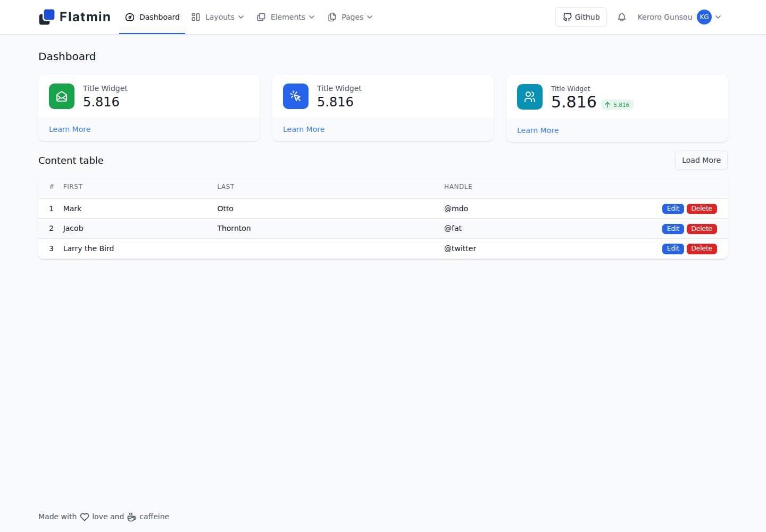Click the Dashboard page heading
The height and width of the screenshot is (532, 766).
point(67,56)
